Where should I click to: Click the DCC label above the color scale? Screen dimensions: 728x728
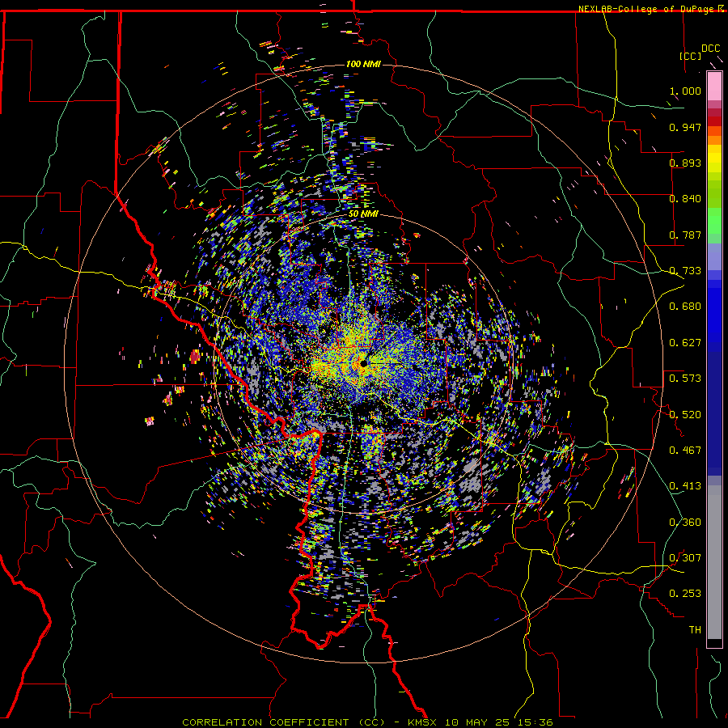pyautogui.click(x=710, y=49)
